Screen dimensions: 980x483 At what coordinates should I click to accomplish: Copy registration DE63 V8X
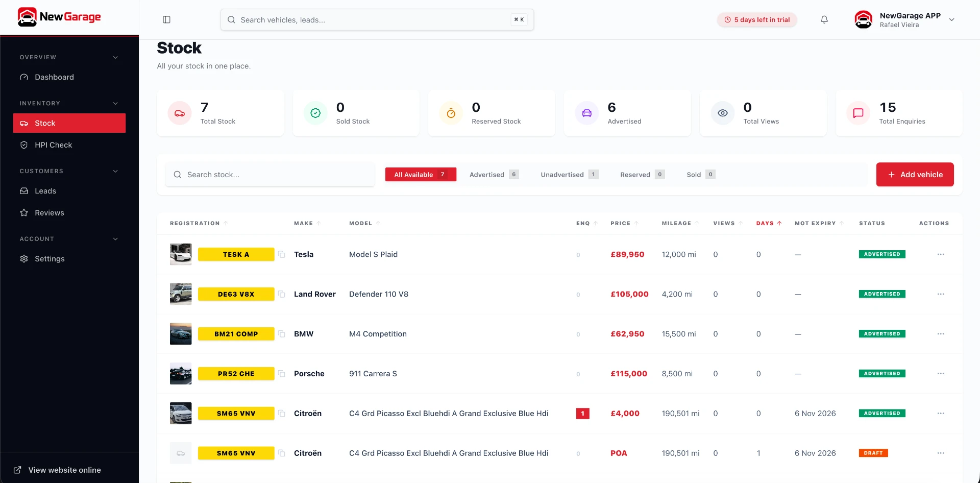click(282, 294)
